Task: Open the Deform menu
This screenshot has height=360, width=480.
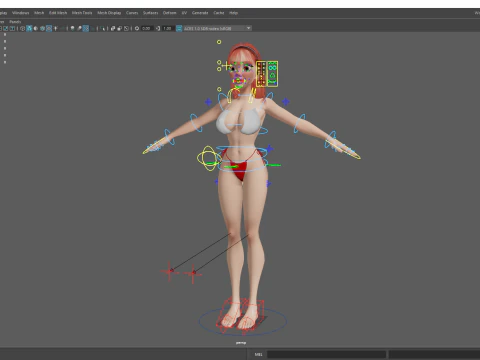Action: (x=169, y=13)
